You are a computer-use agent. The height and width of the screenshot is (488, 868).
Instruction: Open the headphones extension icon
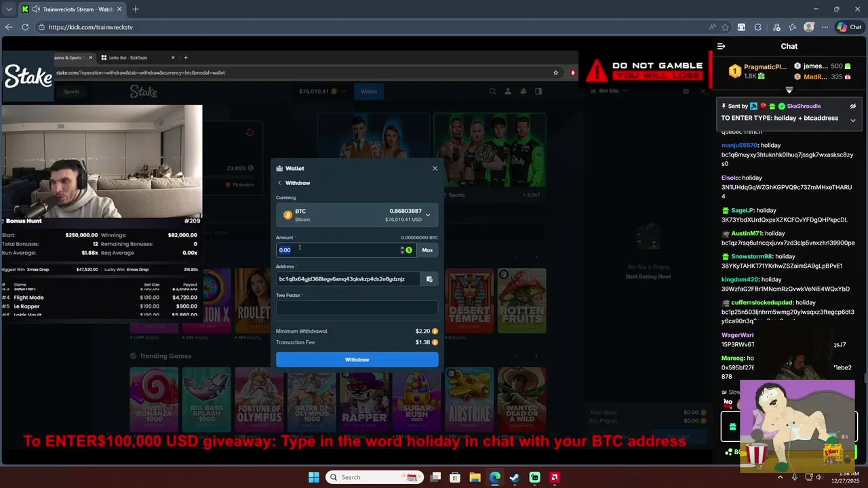pyautogui.click(x=741, y=27)
